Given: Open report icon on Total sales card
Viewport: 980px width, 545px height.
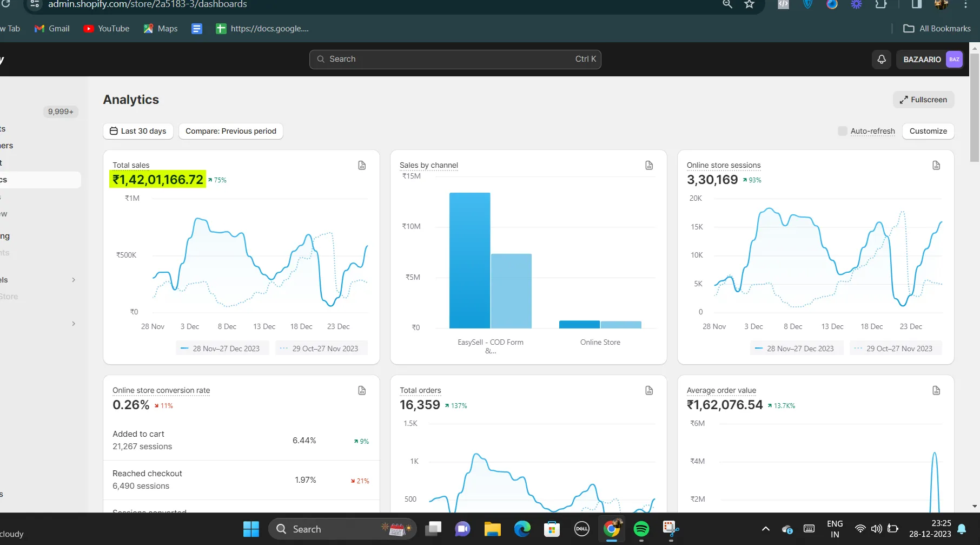Looking at the screenshot, I should coord(362,166).
